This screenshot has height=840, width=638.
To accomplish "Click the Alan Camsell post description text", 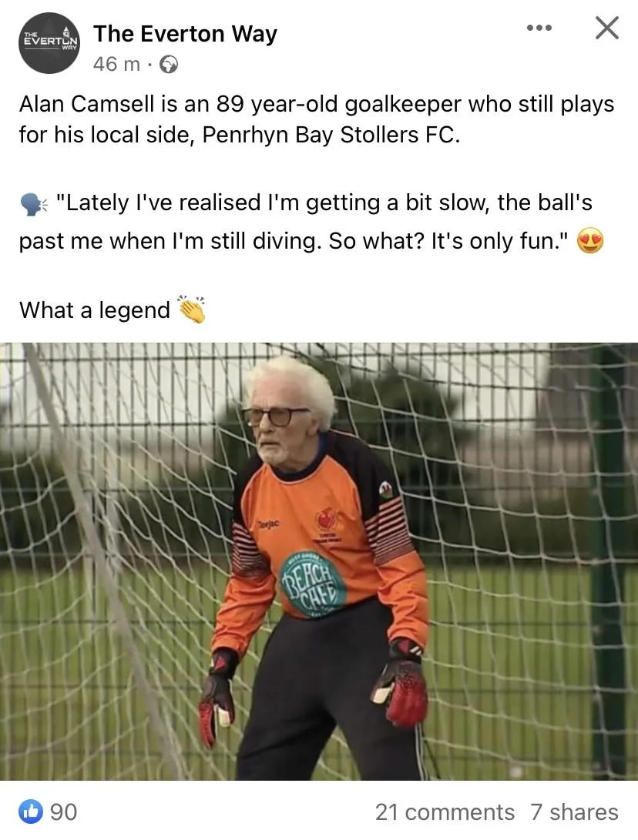I will pyautogui.click(x=317, y=119).
